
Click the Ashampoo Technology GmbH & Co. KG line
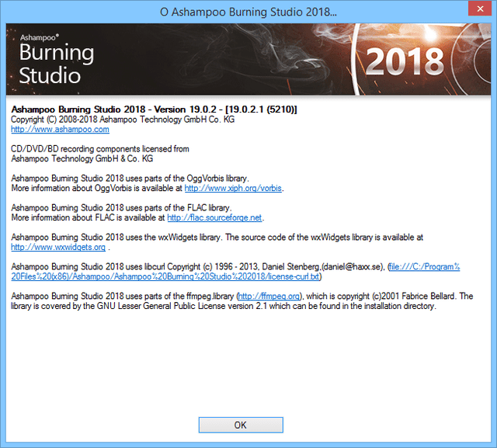[x=82, y=158]
